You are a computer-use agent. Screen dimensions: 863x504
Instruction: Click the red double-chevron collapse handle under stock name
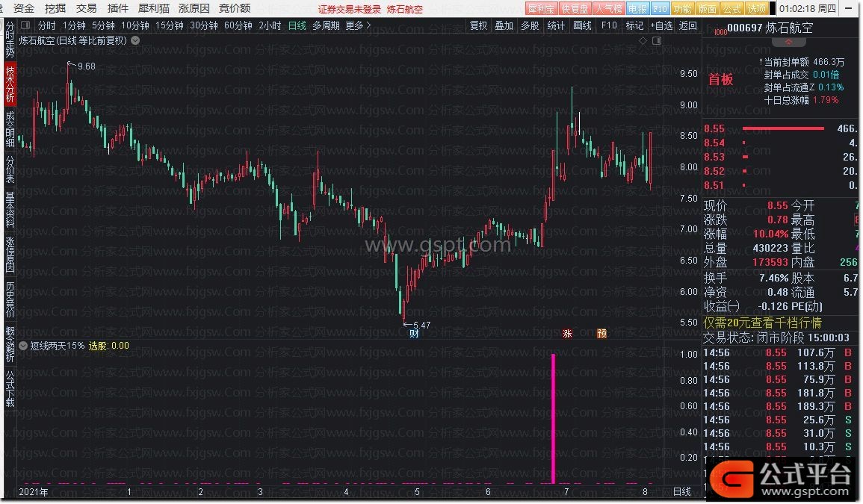pos(788,43)
